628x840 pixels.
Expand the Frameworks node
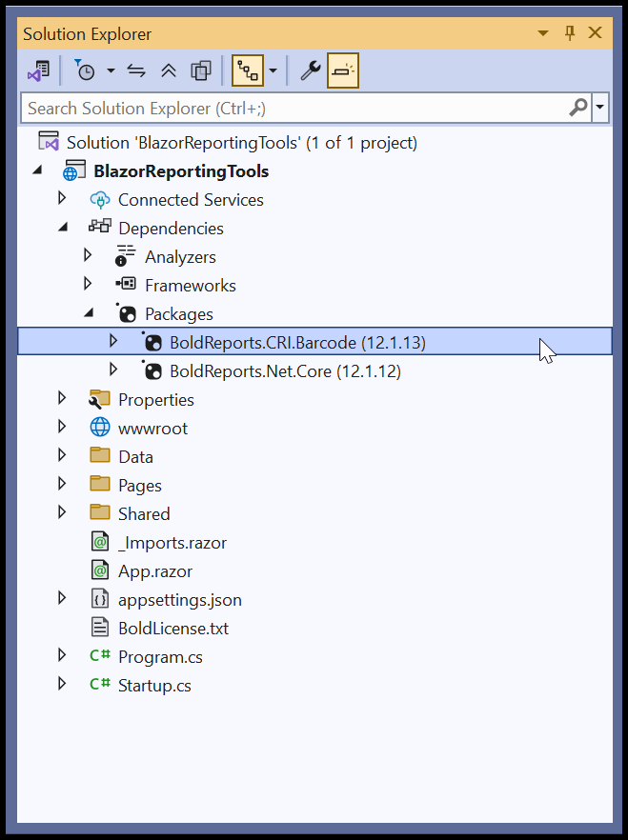88,284
